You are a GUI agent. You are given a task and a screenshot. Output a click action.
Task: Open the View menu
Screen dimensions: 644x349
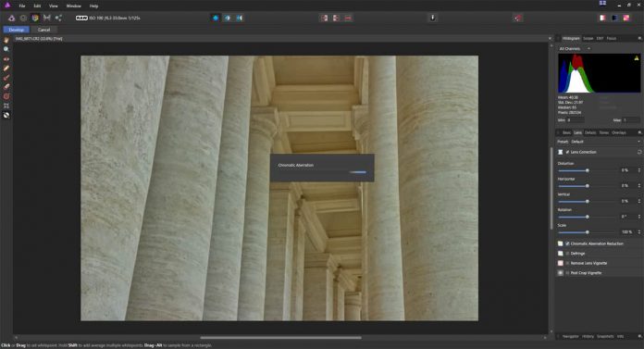point(54,6)
